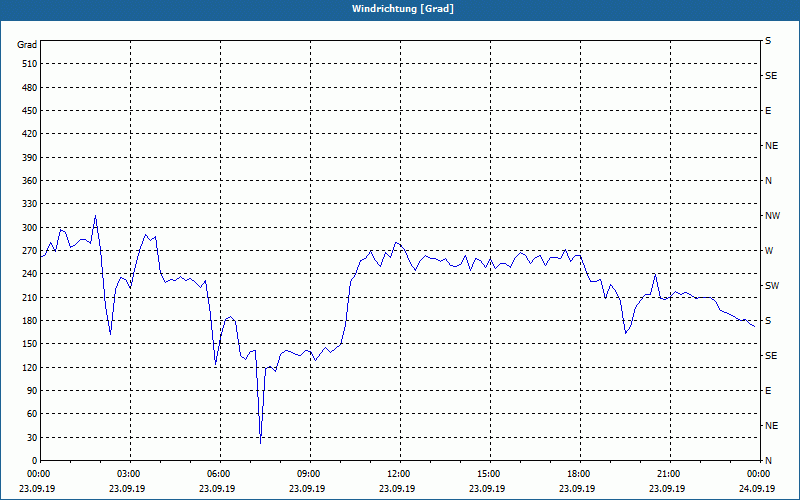Click the NE compass label beside 30 gridline
The height and width of the screenshot is (500, 800).
772,426
